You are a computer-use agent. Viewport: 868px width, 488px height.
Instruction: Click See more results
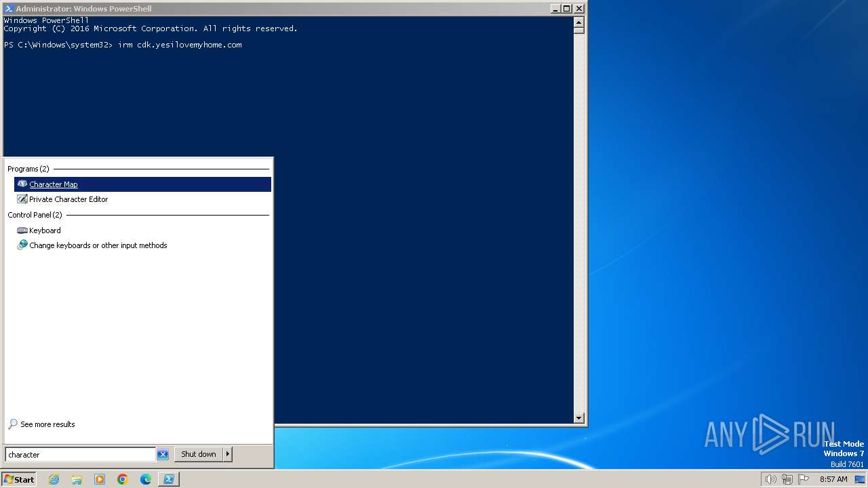tap(41, 424)
